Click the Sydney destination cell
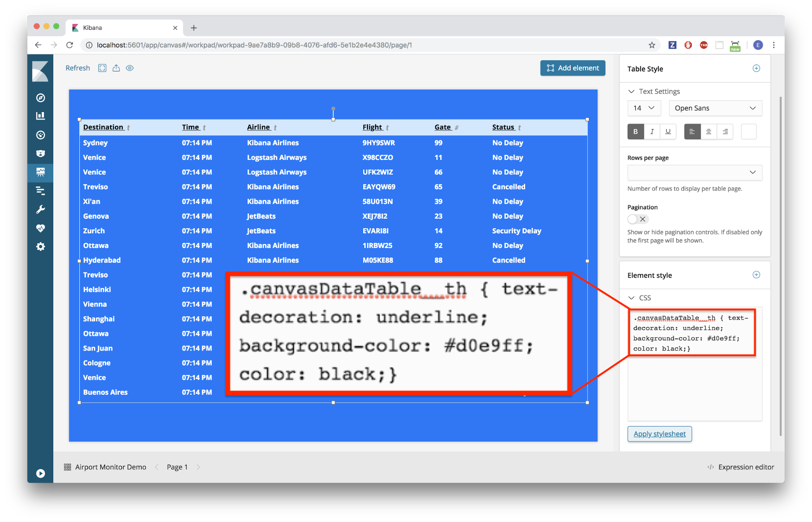The width and height of the screenshot is (812, 522). [x=95, y=143]
